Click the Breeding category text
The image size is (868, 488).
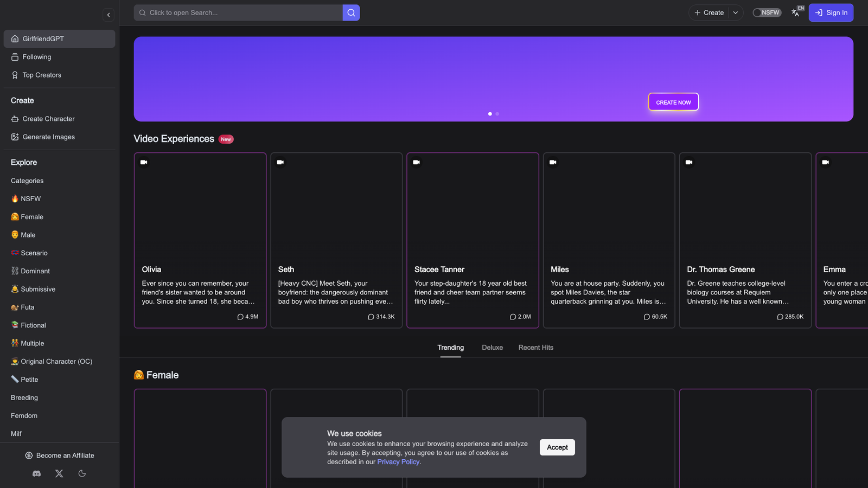[24, 397]
